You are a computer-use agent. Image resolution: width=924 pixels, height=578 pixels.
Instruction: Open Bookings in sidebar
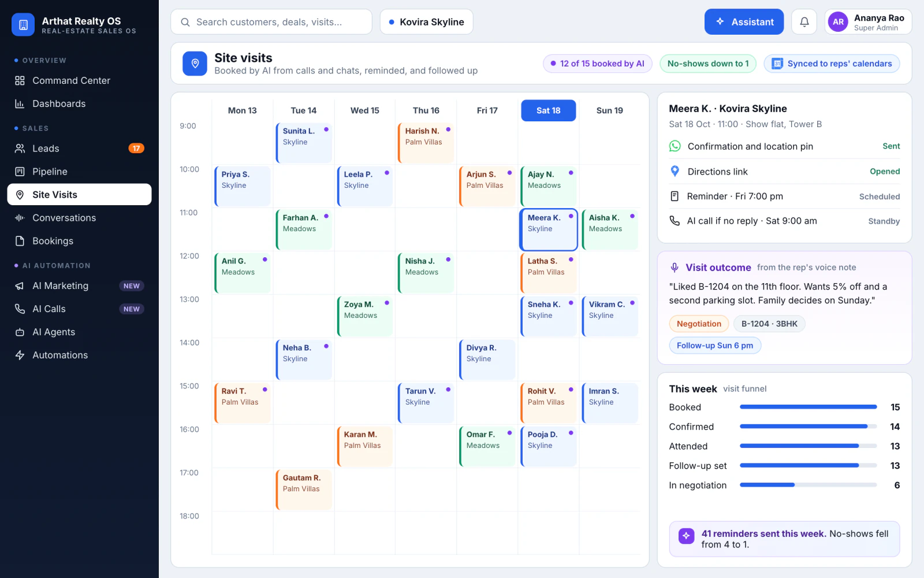(x=79, y=241)
